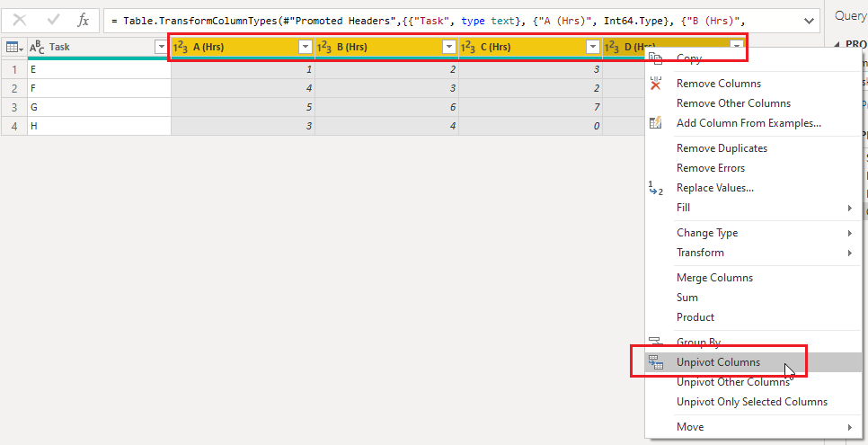Screen dimensions: 868x445
Task: Click the C (Hrs) cell in row G
Action: click(530, 108)
